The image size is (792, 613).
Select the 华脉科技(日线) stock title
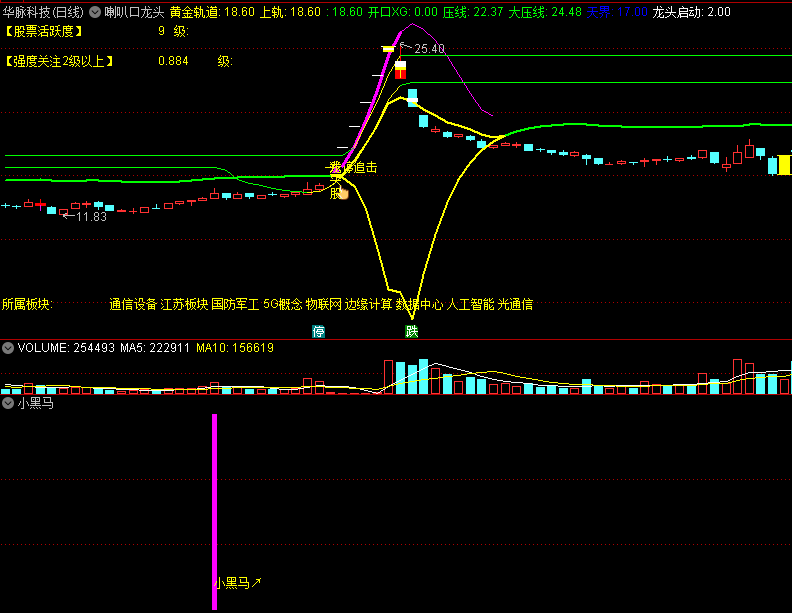coord(43,12)
